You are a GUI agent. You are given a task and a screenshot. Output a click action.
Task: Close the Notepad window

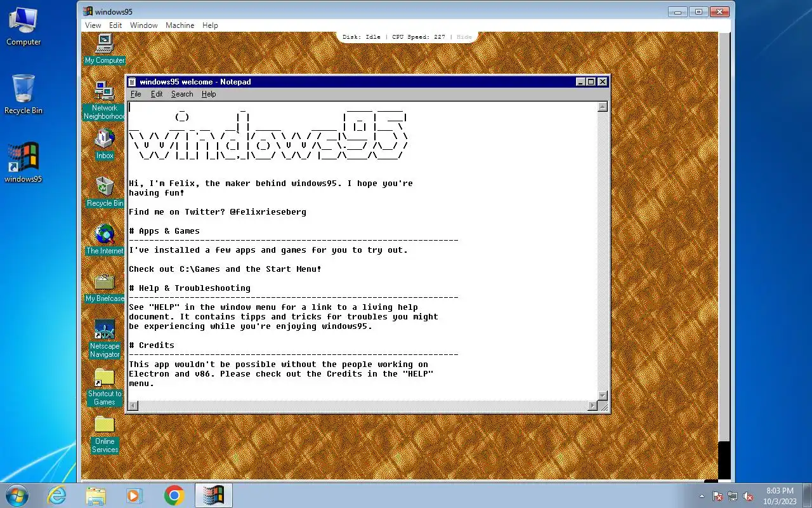coord(603,81)
